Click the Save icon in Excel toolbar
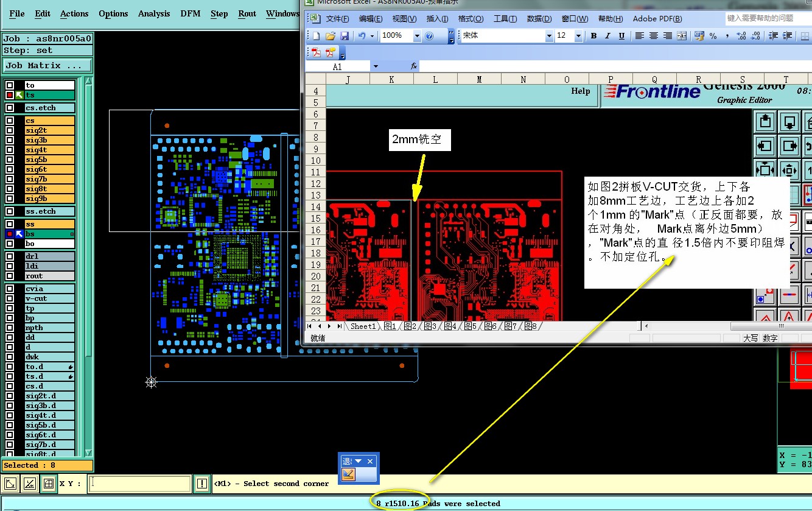 345,36
